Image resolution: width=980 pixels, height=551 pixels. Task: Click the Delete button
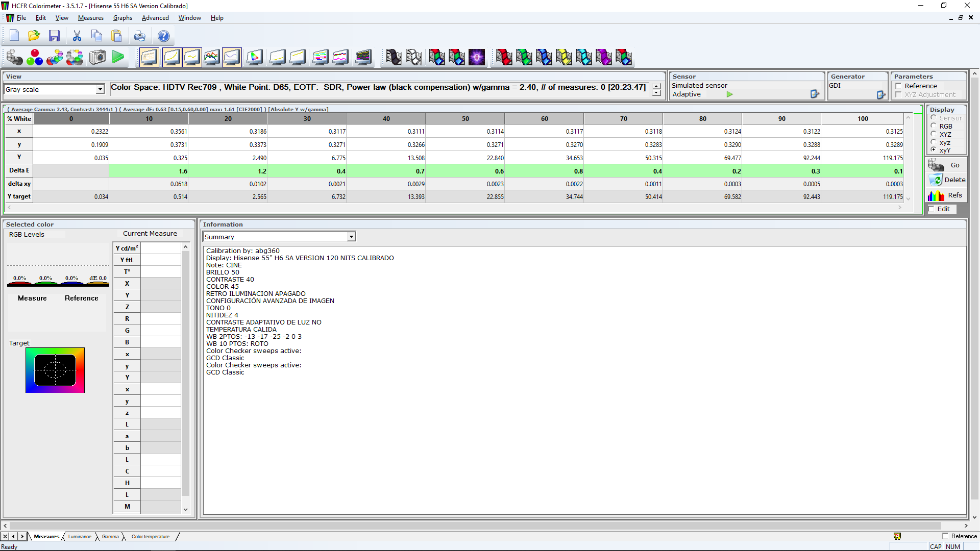[x=947, y=180]
